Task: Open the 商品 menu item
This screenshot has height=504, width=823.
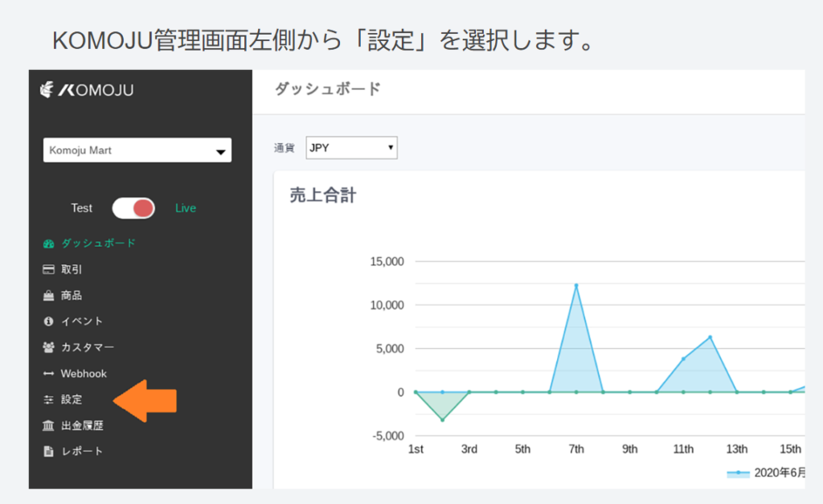Action: pyautogui.click(x=72, y=295)
